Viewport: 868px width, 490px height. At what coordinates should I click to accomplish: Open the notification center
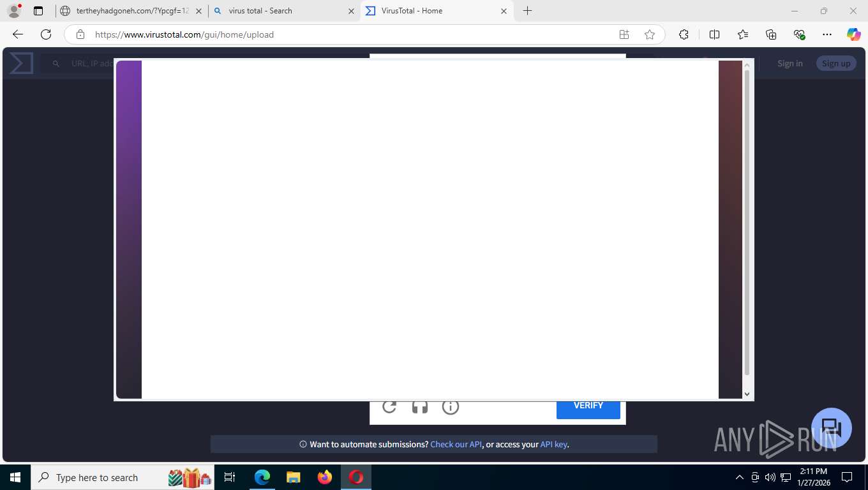(x=847, y=477)
